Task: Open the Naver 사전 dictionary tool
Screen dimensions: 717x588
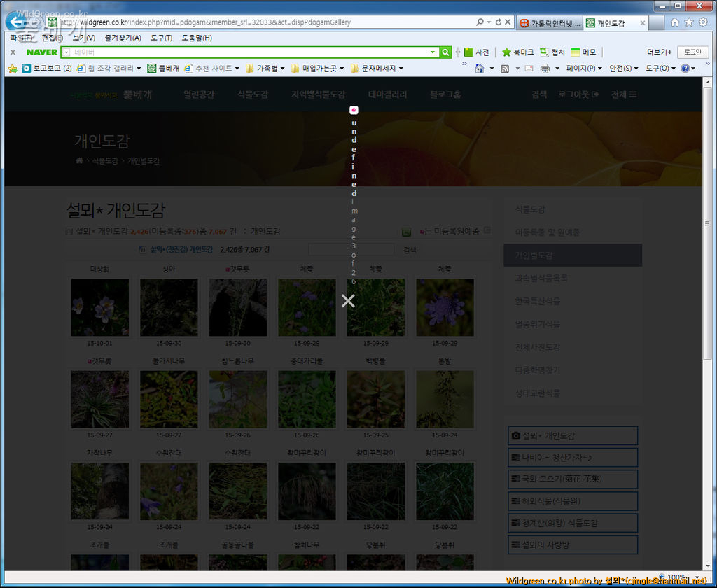Action: [x=476, y=52]
